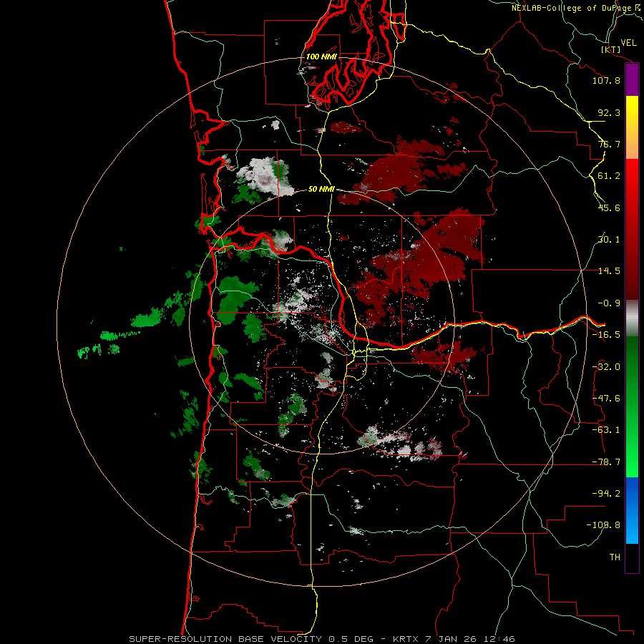Screen dimensions: 644x644
Task: Click the '50 NMI' range ring label
Action: pos(321,190)
